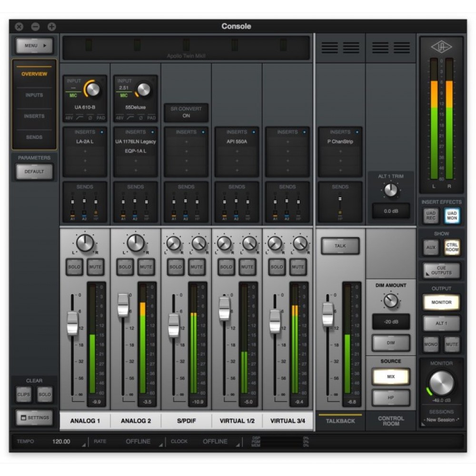Click the main MONITOR level knob

coord(441,383)
